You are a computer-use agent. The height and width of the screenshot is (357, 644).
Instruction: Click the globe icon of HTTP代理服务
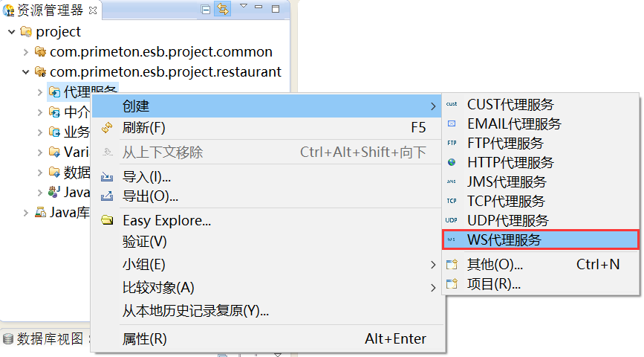click(452, 162)
